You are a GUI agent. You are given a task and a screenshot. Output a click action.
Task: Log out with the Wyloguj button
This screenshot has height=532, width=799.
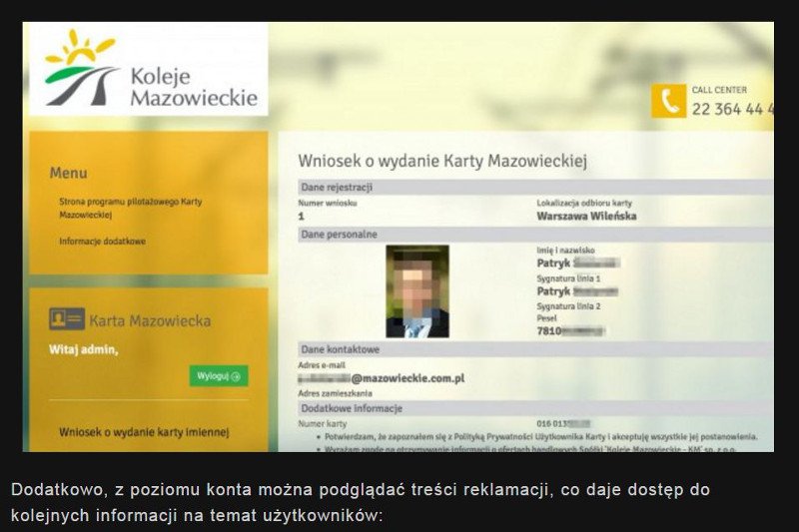tap(219, 375)
